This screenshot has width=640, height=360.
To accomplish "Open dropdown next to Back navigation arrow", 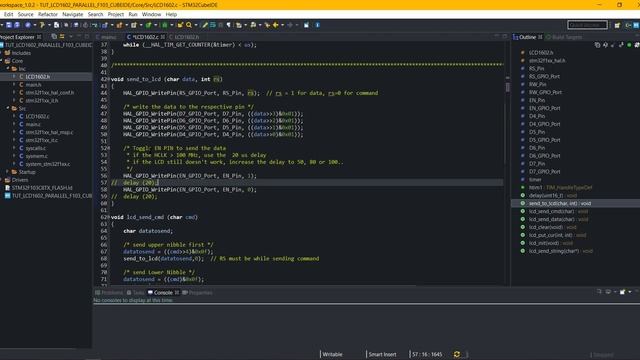I will [x=282, y=25].
